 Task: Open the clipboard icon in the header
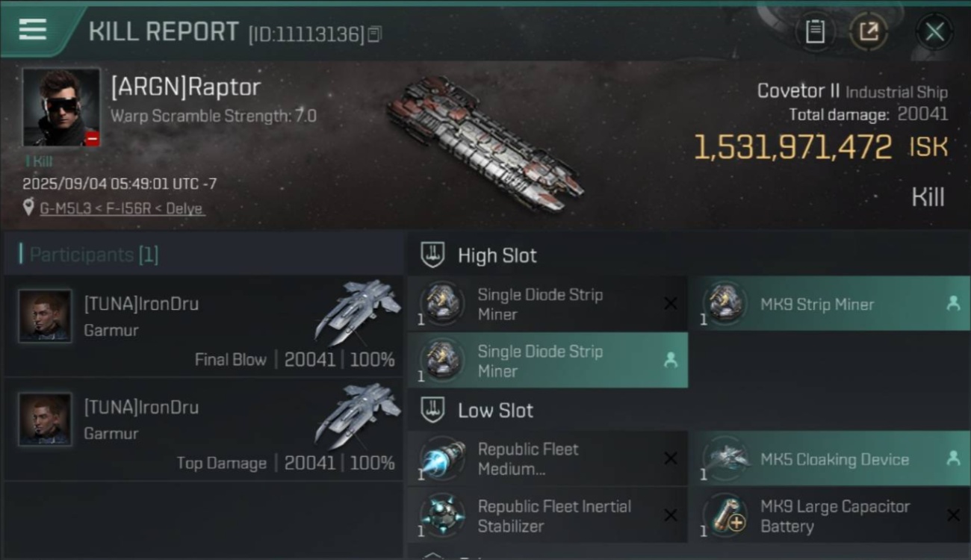coord(815,32)
